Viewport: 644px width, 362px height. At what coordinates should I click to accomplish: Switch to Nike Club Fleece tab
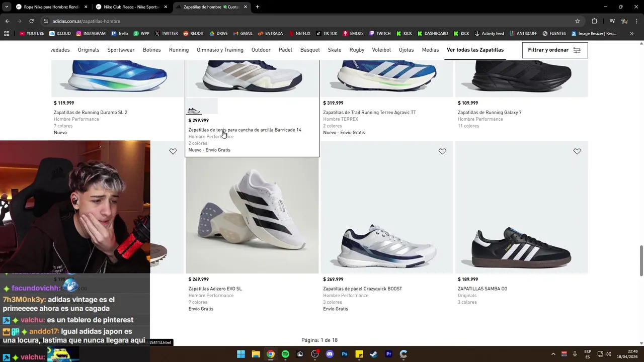[x=131, y=7]
